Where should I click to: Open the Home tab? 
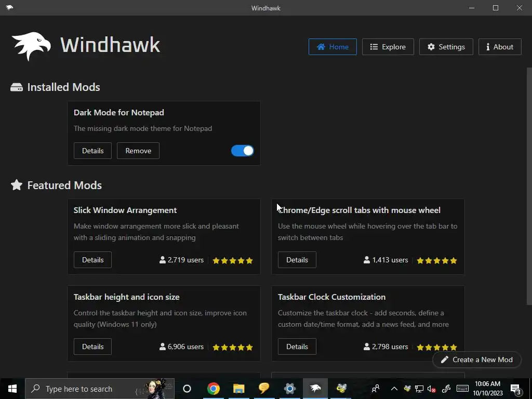332,47
